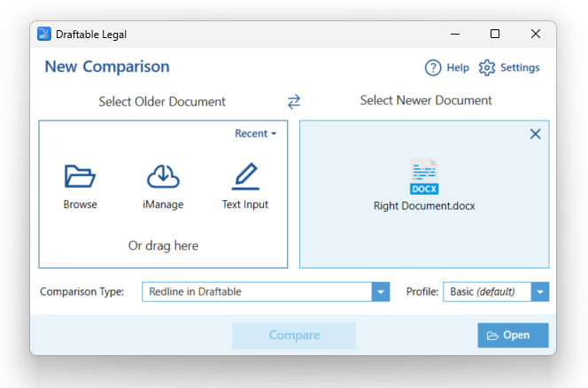Remove Right Document.docx from newer panel
The image size is (588, 388).
click(535, 134)
